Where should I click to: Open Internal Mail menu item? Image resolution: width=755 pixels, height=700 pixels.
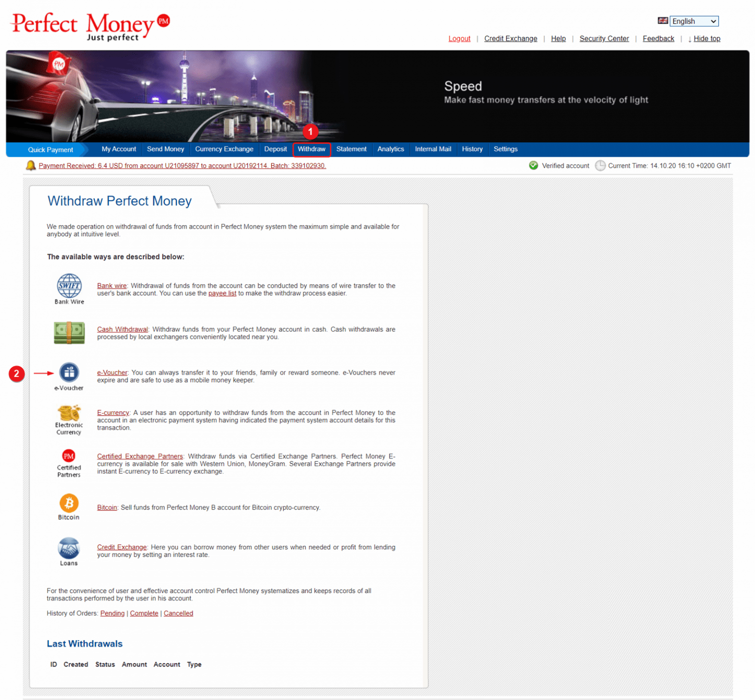point(433,149)
